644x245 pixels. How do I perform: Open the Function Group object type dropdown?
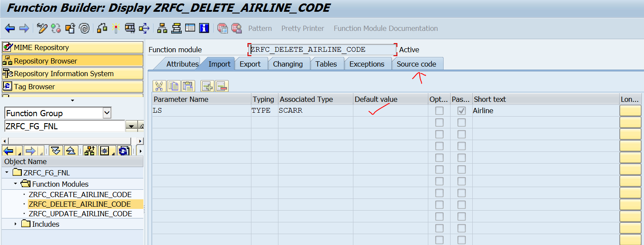click(x=107, y=113)
